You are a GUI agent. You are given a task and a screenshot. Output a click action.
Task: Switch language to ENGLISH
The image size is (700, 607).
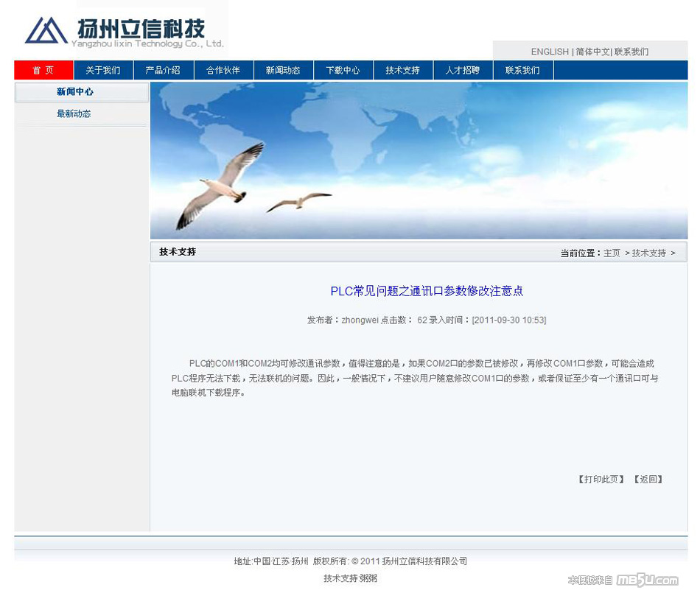(550, 52)
